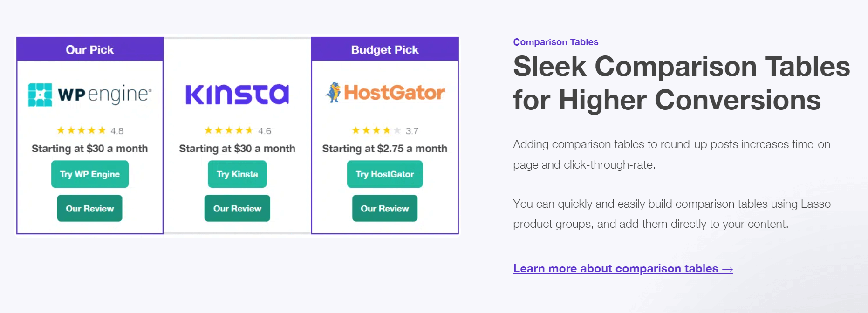Click the HostGator logo
The width and height of the screenshot is (868, 313).
385,93
